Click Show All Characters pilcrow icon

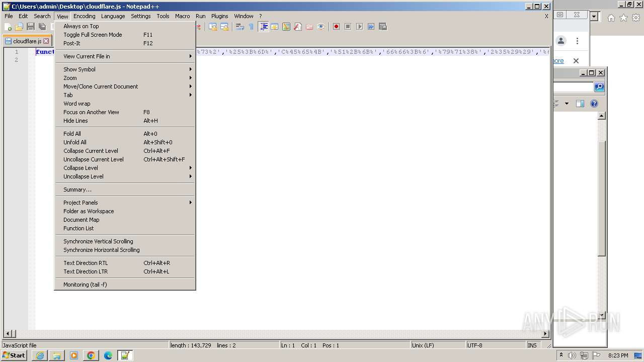click(x=251, y=27)
